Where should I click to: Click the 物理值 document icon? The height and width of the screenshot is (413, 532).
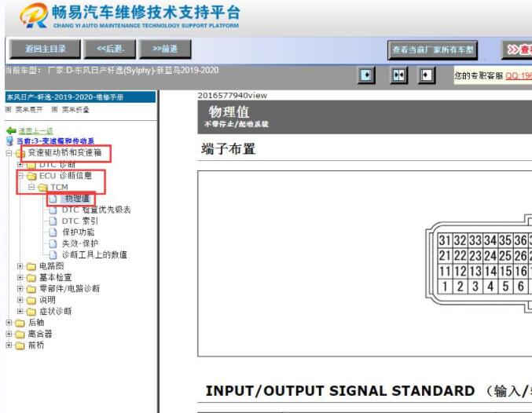(x=53, y=199)
